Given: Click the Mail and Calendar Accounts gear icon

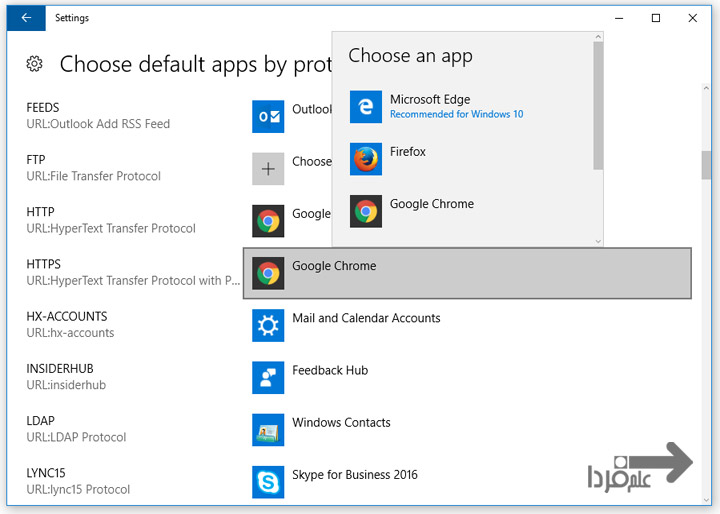Looking at the screenshot, I should [268, 325].
